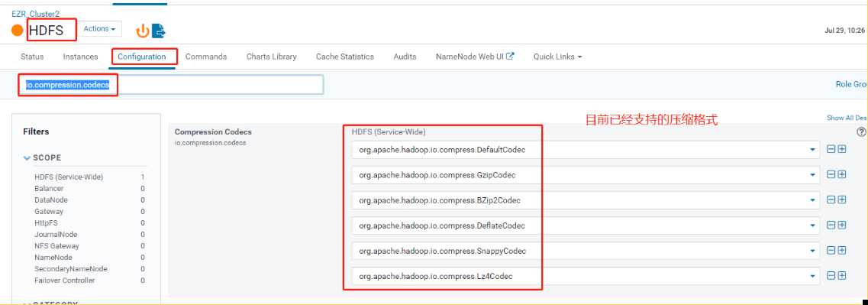Open the help question mark icon
This screenshot has width=868, height=305.
[861, 132]
